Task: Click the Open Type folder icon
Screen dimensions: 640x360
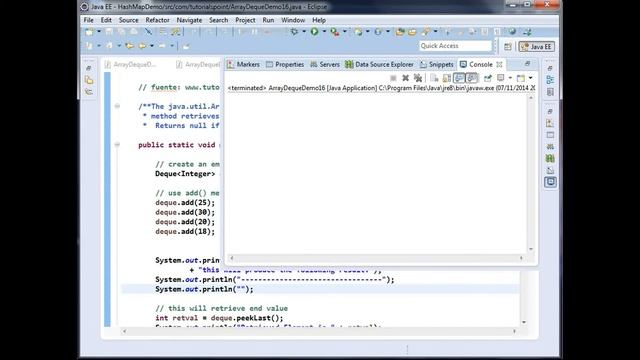Action: click(x=400, y=32)
